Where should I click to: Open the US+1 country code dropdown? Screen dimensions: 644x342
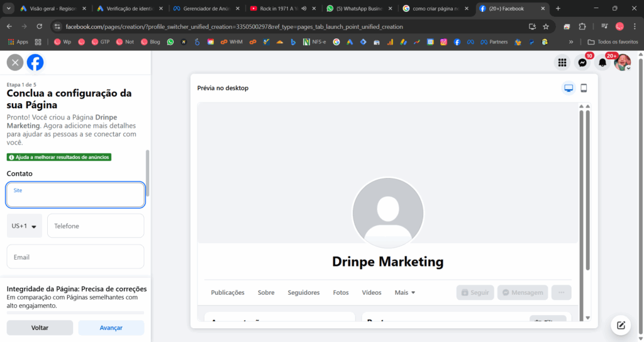25,226
